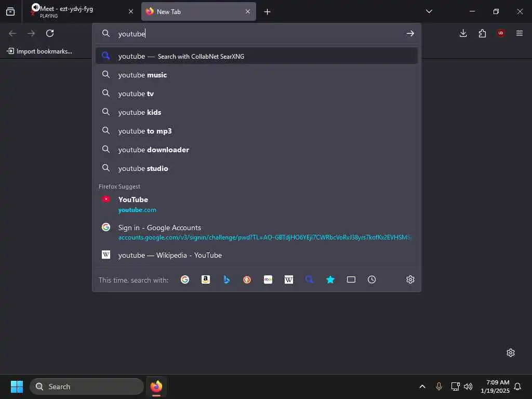Choose the 'youtube music' suggestion
Image resolution: width=532 pixels, height=399 pixels.
257,75
